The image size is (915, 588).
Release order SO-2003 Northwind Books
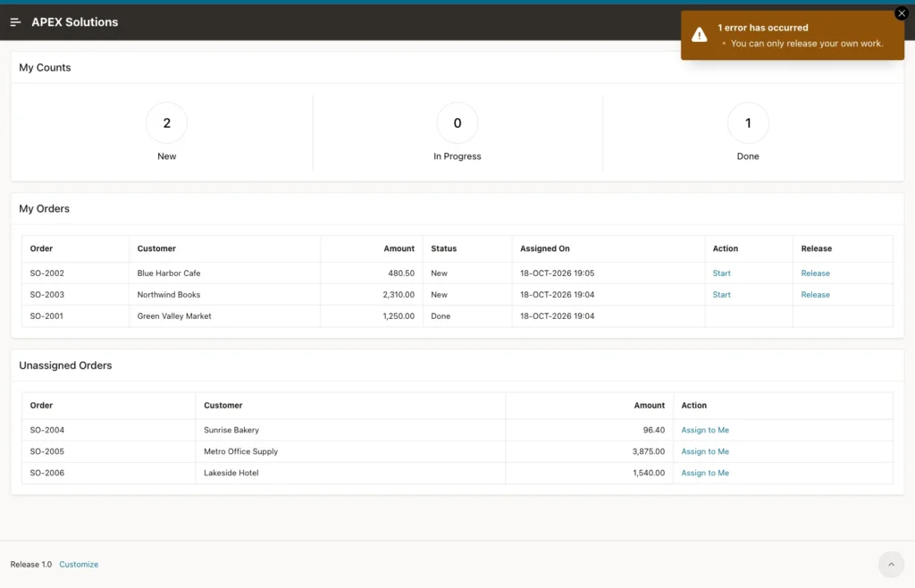tap(815, 295)
